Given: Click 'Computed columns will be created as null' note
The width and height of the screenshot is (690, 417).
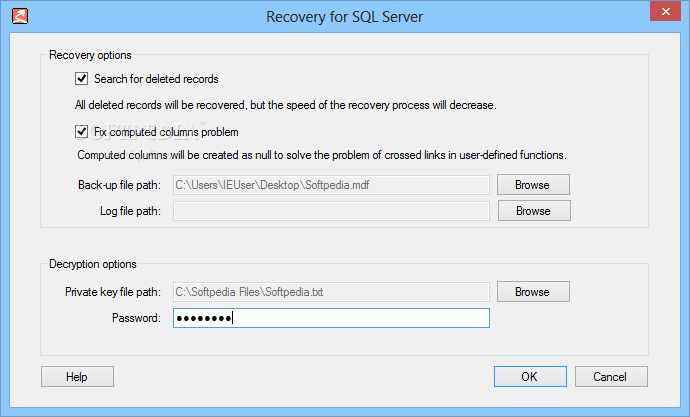Looking at the screenshot, I should coord(322,155).
